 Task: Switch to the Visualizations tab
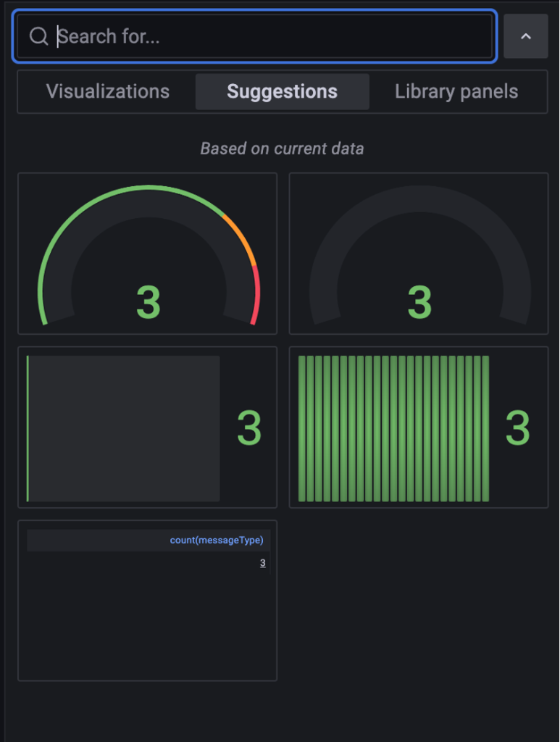click(x=108, y=91)
